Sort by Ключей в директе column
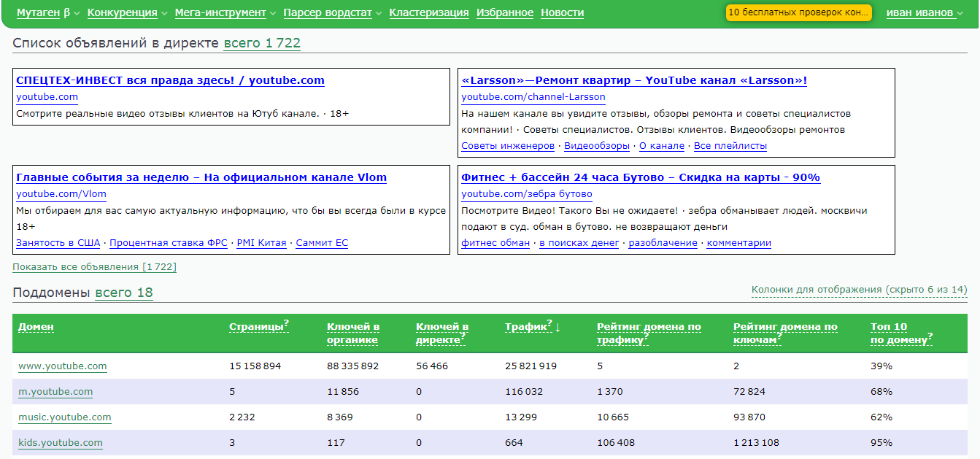This screenshot has height=459, width=980. 442,333
